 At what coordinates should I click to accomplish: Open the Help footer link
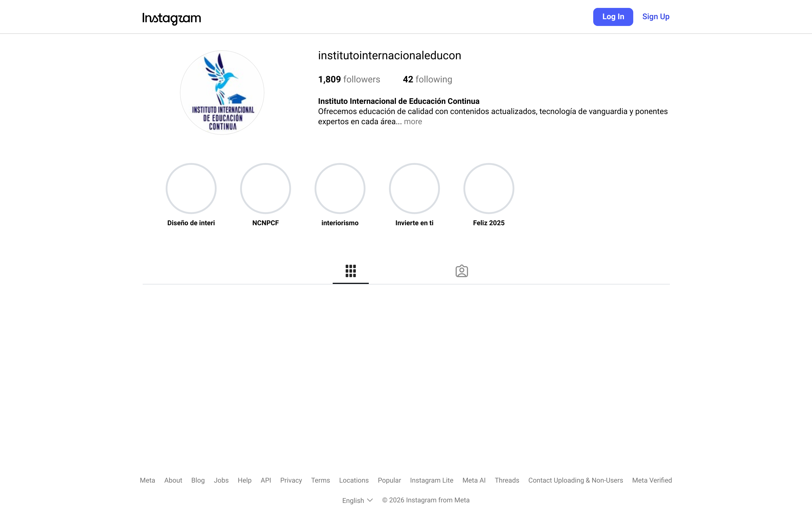(245, 480)
